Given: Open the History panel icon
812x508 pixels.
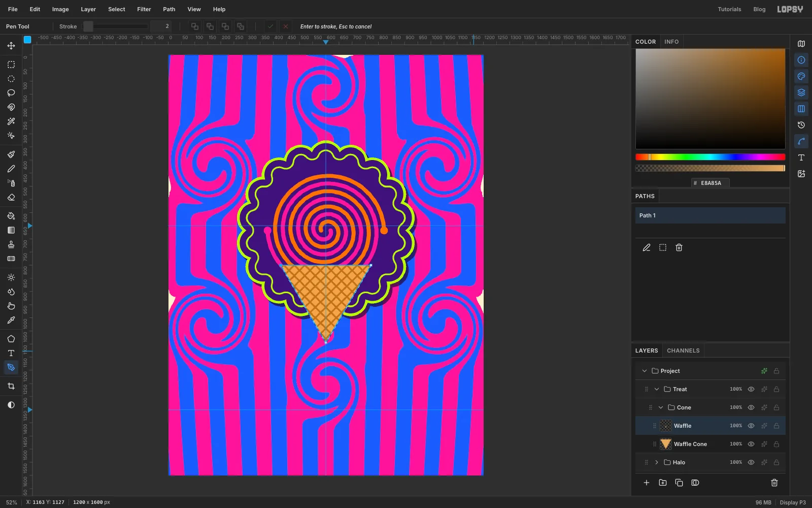Looking at the screenshot, I should coord(801,125).
